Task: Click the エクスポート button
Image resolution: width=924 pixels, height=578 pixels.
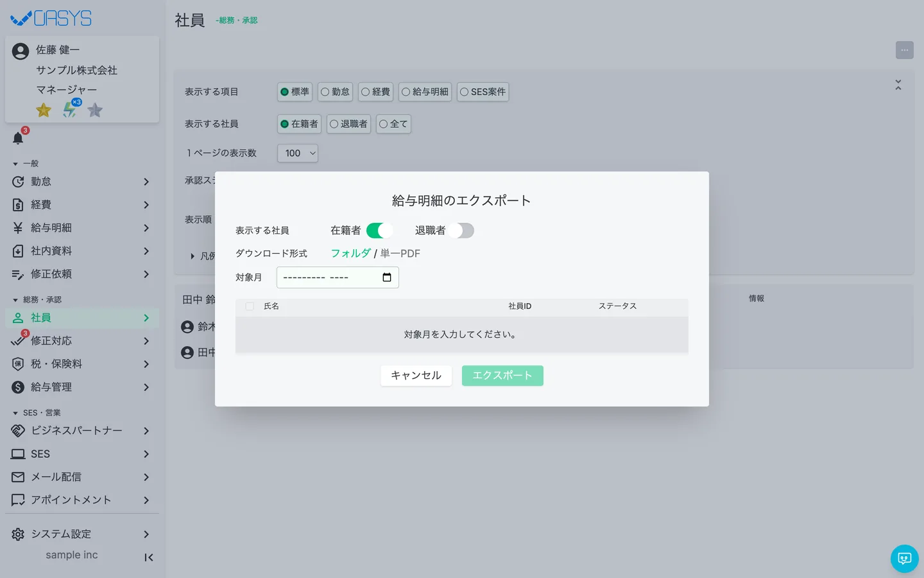Action: pos(502,376)
